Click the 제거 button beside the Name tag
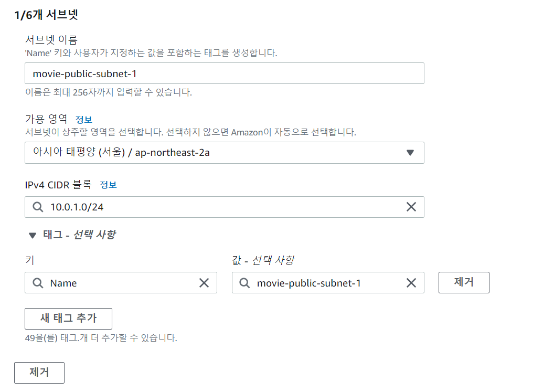Viewport: 554px width, 392px height. point(464,282)
